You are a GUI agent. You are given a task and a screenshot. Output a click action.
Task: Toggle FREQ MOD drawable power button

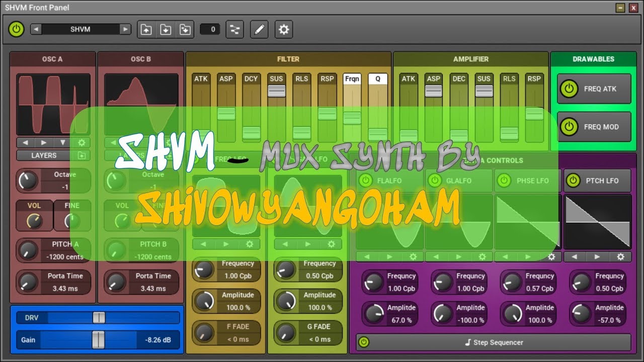pos(569,127)
